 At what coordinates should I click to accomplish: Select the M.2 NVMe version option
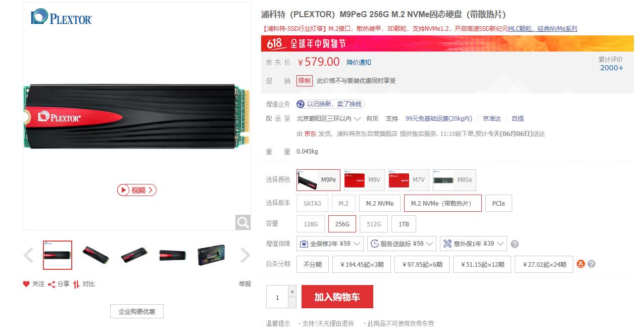pos(380,203)
